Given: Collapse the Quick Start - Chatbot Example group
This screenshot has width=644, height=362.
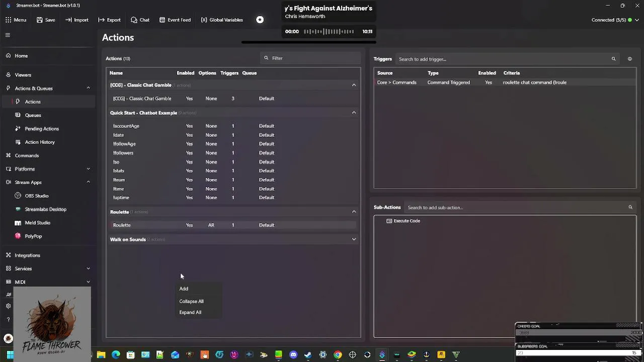Looking at the screenshot, I should point(354,113).
